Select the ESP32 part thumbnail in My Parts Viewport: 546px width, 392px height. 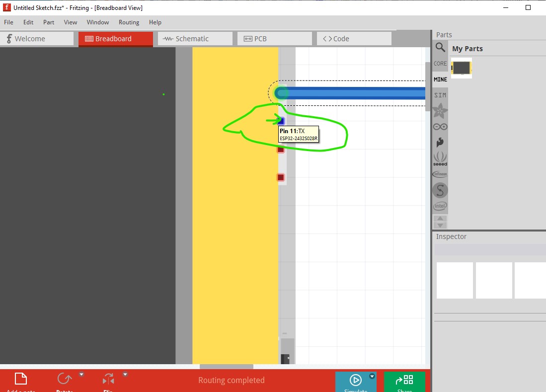pyautogui.click(x=461, y=68)
